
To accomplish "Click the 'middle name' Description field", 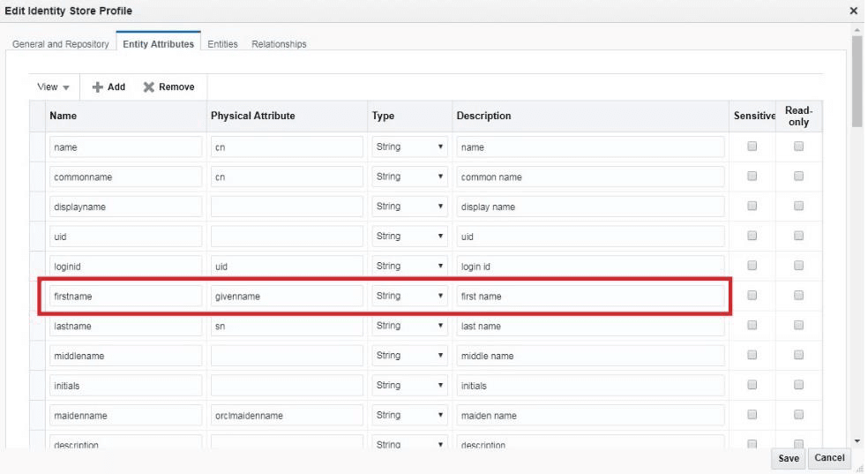I will pyautogui.click(x=590, y=356).
